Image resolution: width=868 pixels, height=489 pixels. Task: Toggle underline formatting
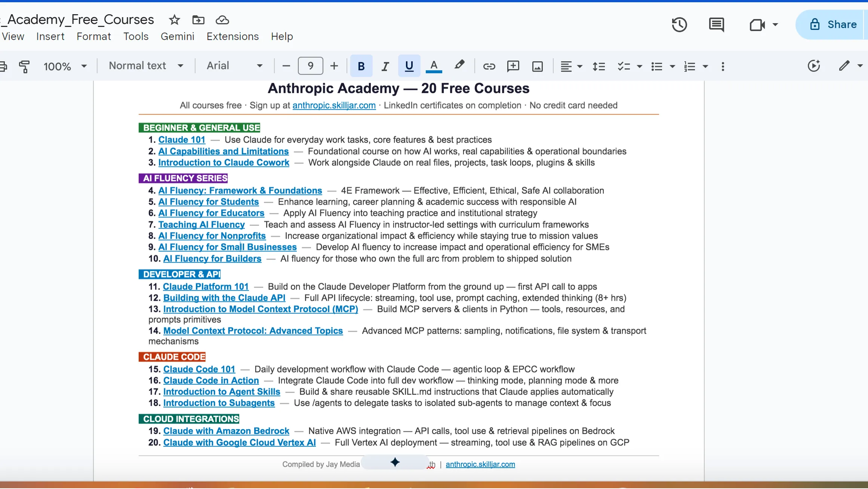(409, 66)
